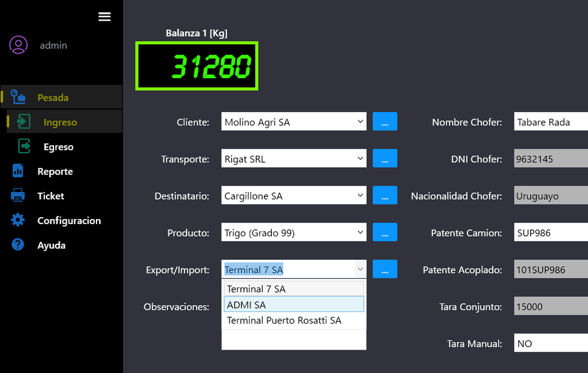
Task: Open the Tara Manual NO selector
Action: tap(550, 344)
